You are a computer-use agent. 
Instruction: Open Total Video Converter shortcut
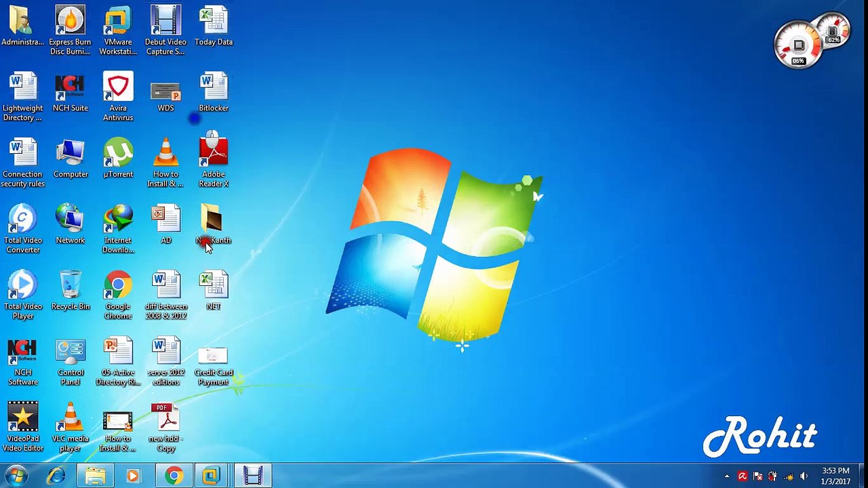click(x=22, y=229)
